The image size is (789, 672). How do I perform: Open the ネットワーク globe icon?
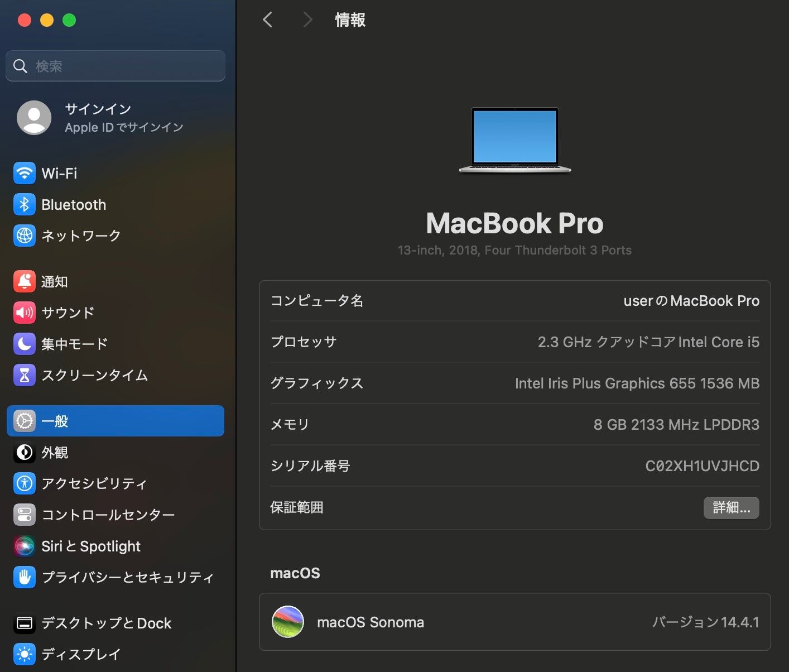tap(24, 236)
